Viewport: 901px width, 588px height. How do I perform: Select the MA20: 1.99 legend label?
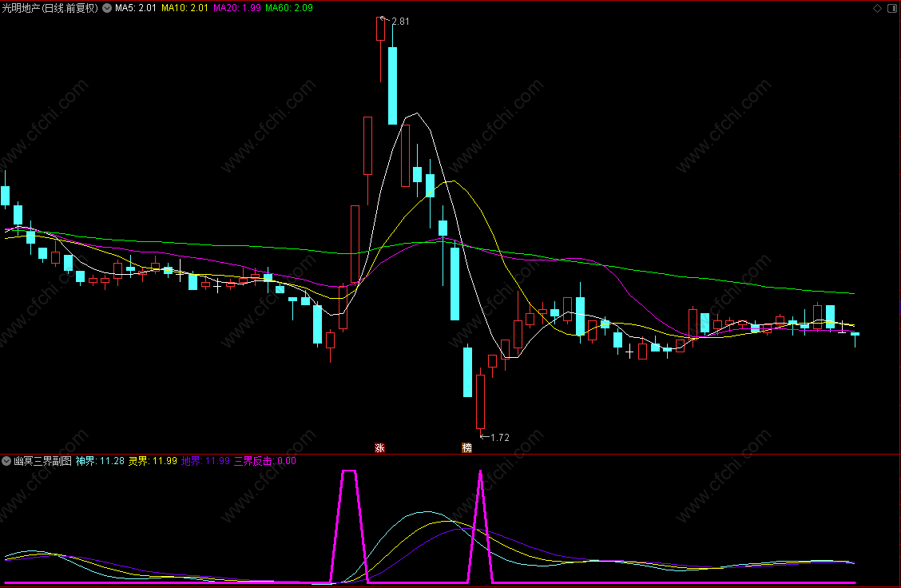[236, 8]
